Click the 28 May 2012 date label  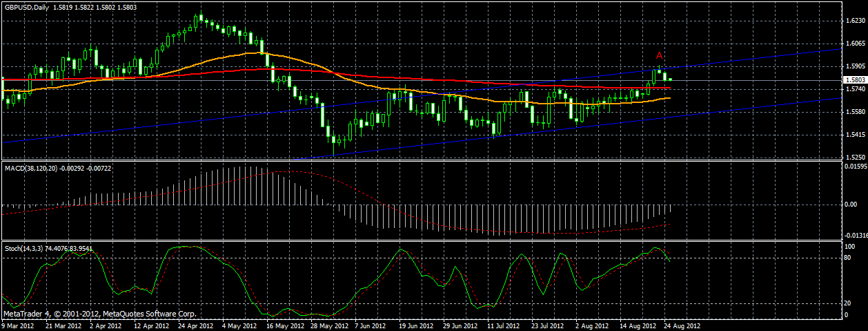[x=330, y=325]
